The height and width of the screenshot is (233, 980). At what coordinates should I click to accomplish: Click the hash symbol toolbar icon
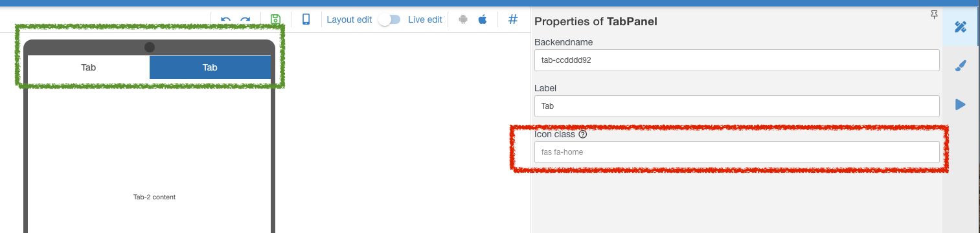(513, 19)
